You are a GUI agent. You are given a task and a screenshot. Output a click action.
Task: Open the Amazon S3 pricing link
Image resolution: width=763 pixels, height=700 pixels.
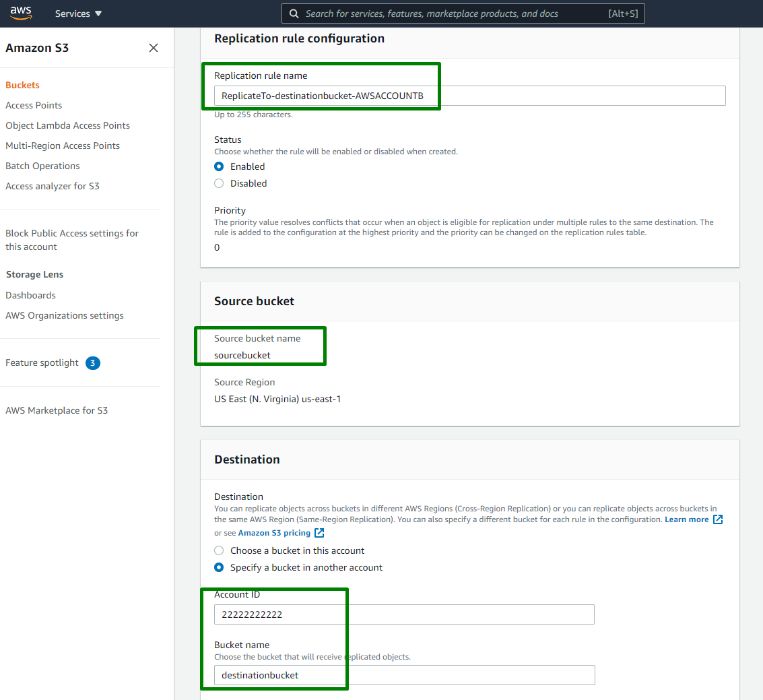point(276,532)
